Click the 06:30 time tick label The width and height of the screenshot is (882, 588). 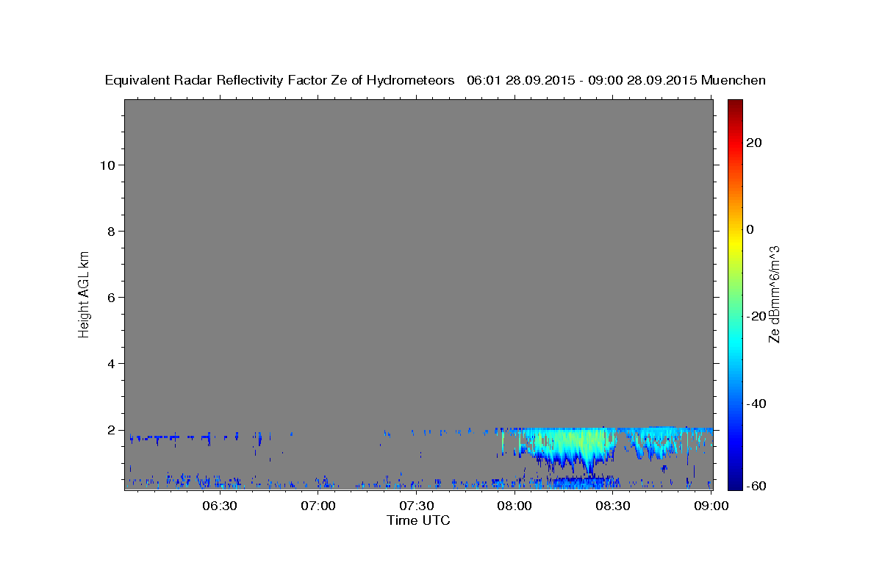coord(220,506)
